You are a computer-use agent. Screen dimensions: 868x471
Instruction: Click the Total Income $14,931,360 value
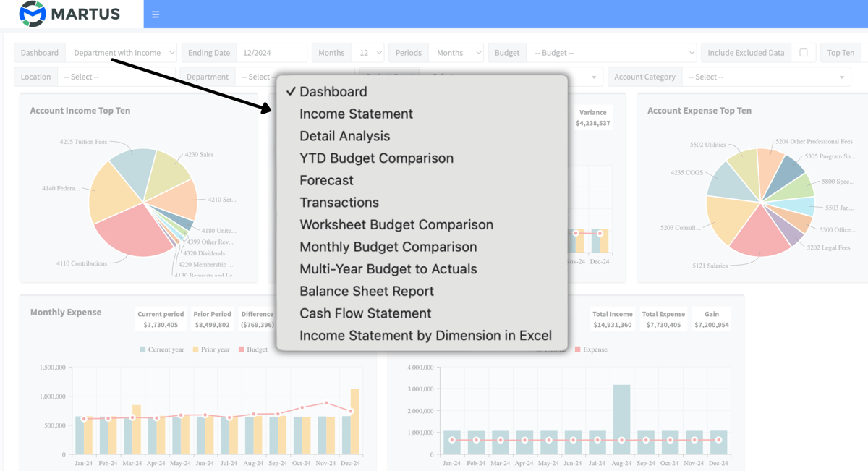(612, 325)
